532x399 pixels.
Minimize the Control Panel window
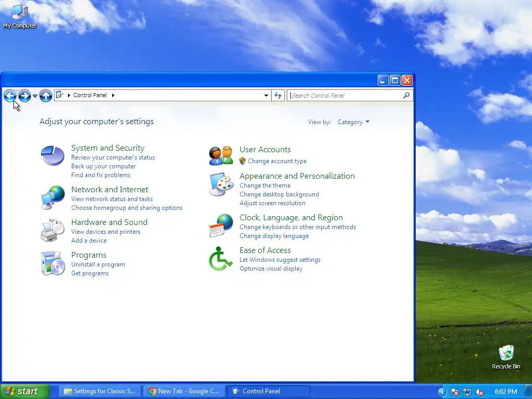[x=383, y=81]
